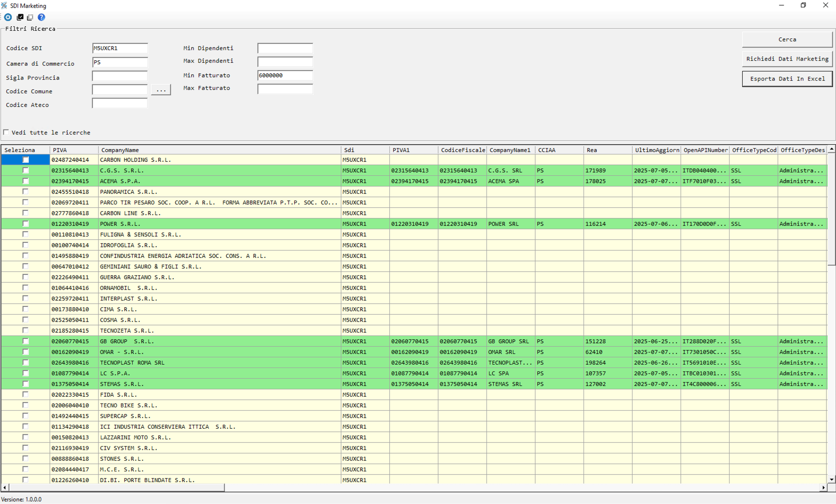Click the CodiceFiscale column header
The width and height of the screenshot is (836, 504).
462,150
